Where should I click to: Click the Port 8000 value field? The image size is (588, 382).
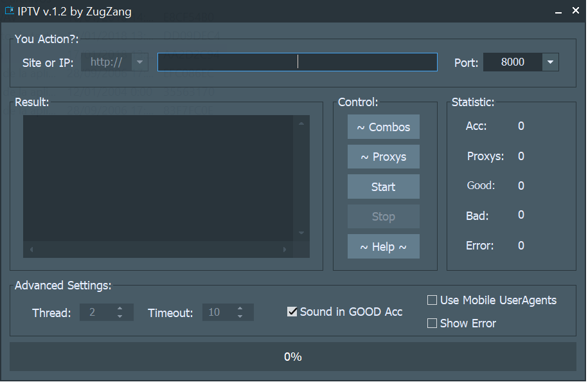(513, 62)
